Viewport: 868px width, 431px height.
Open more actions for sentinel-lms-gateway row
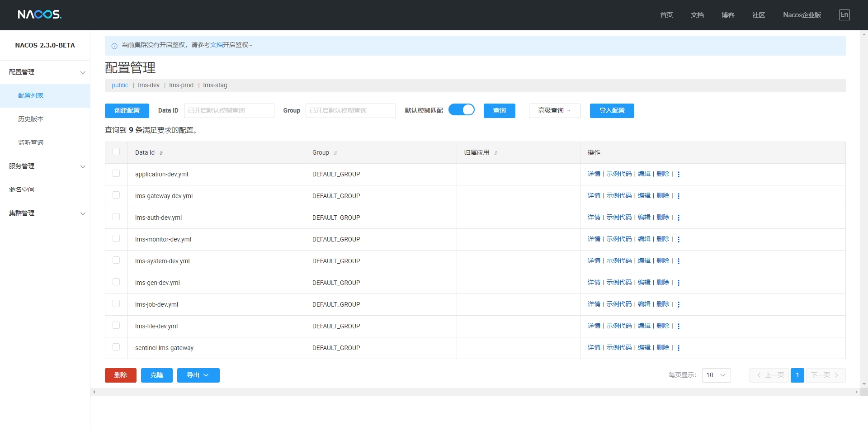coord(679,348)
